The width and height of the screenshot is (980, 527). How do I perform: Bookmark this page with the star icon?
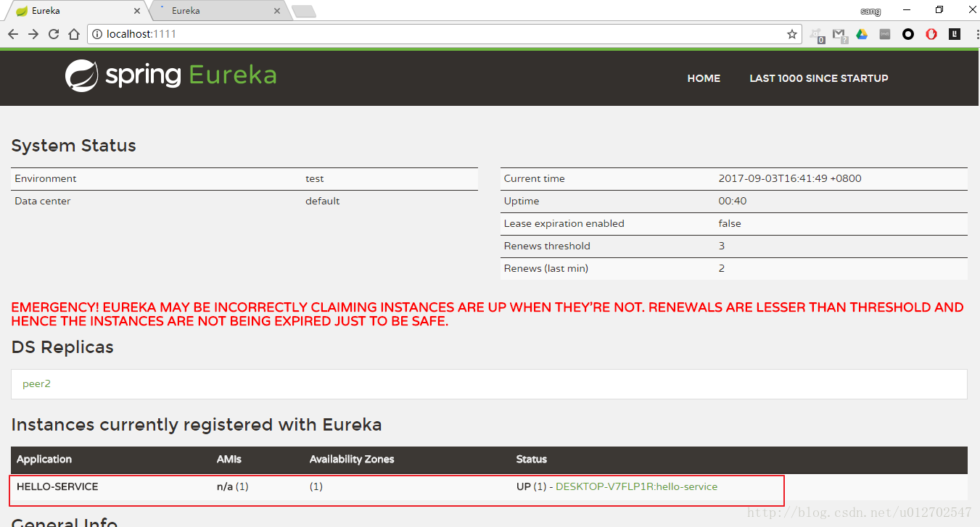[792, 34]
